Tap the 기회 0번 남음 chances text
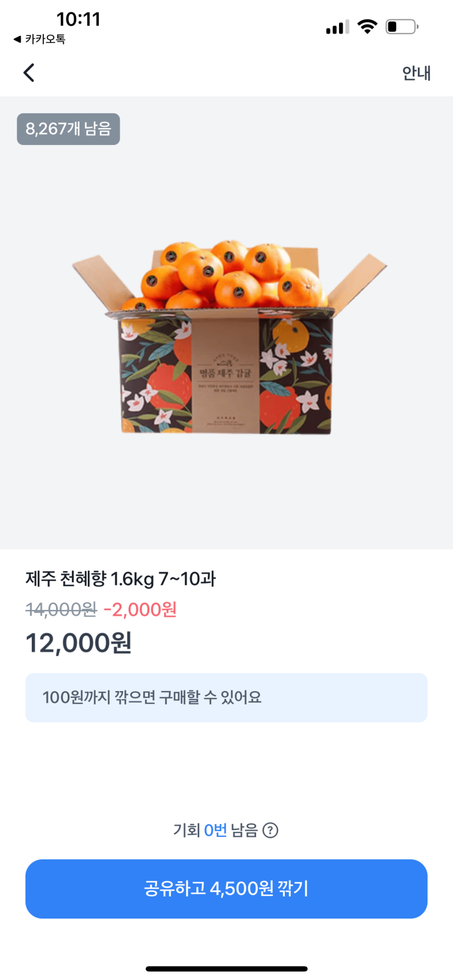Viewport: 453px width, 980px height. click(x=216, y=830)
